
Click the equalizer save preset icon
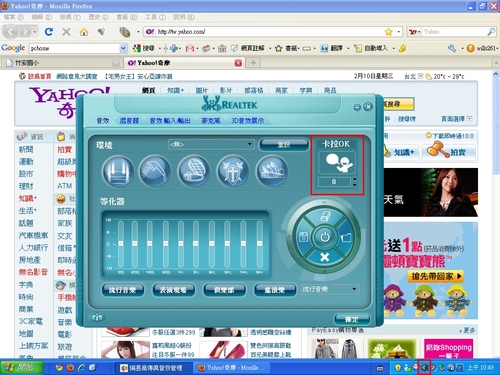tap(303, 237)
